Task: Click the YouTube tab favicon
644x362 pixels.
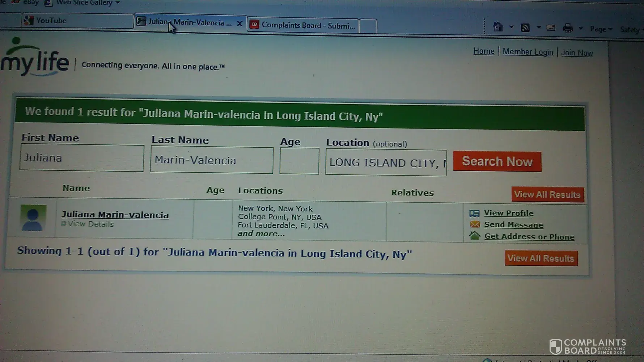Action: pyautogui.click(x=29, y=20)
